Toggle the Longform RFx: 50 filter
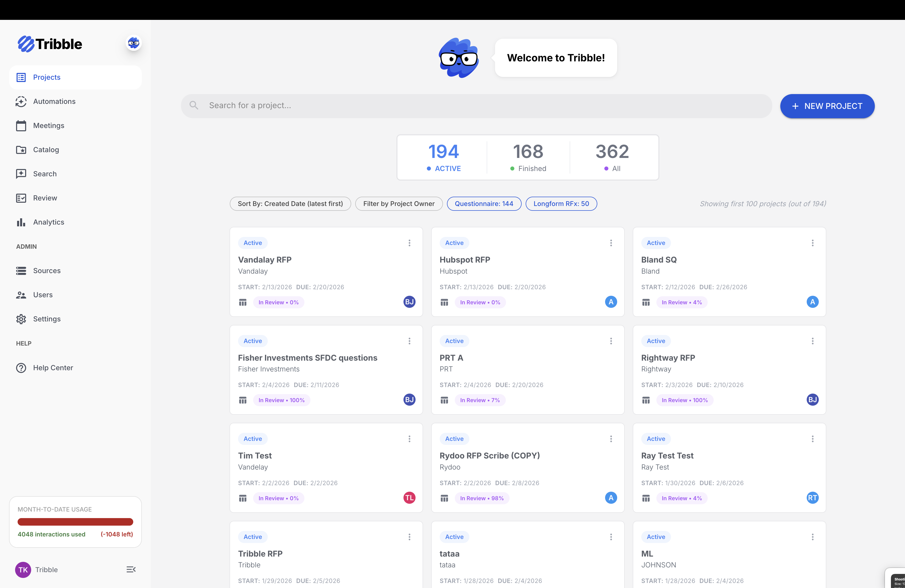This screenshot has width=905, height=588. tap(561, 203)
